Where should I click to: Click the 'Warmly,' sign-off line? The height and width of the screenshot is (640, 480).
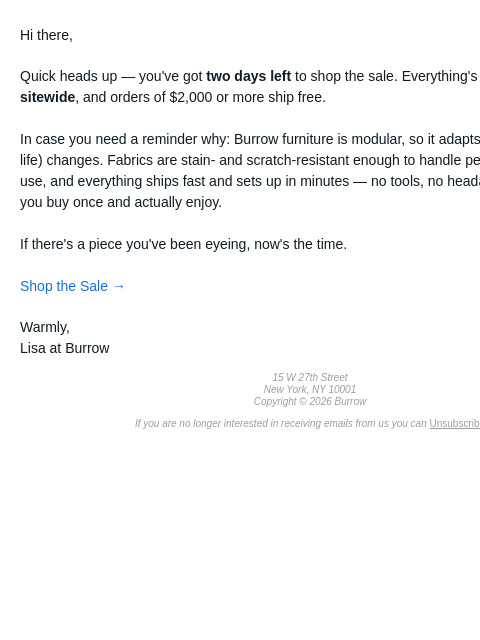[x=45, y=327]
